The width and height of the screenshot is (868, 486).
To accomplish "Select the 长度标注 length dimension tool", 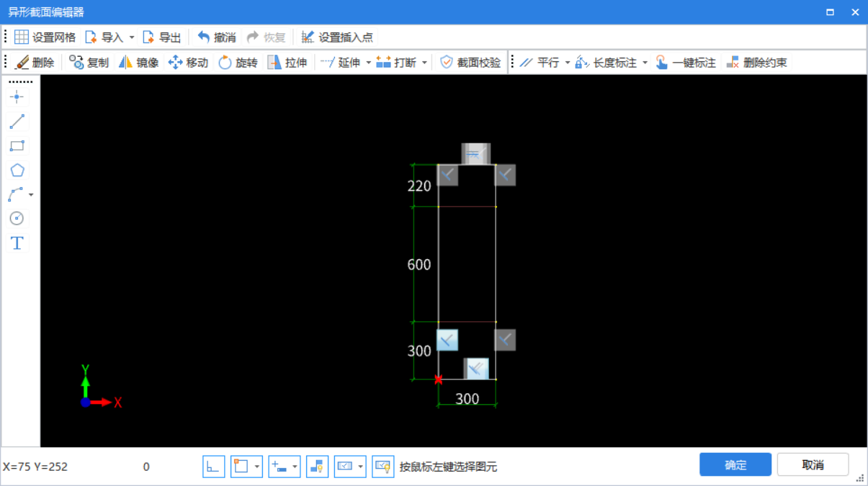I will [607, 63].
